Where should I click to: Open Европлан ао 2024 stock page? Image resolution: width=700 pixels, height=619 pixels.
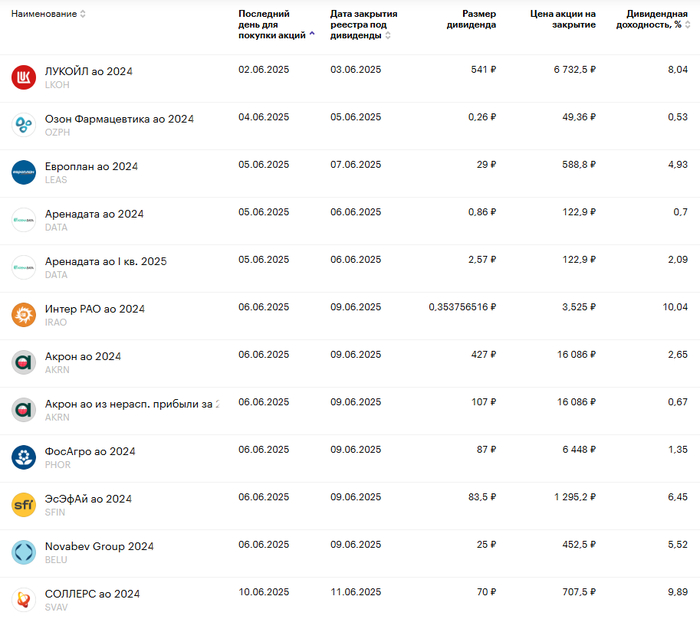91,166
